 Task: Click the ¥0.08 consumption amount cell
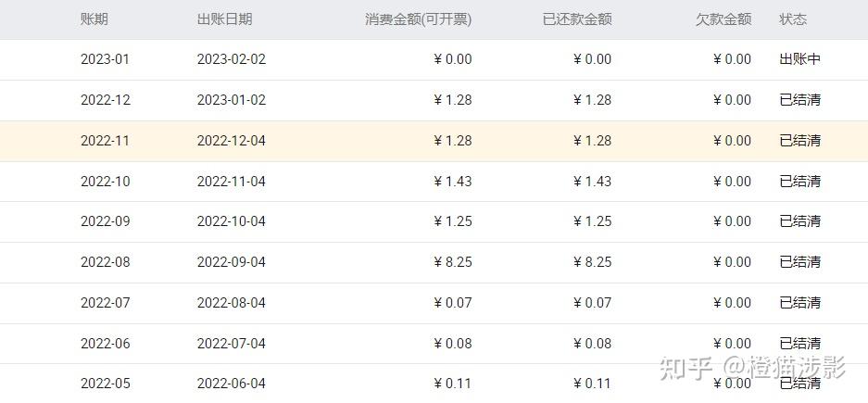tap(453, 344)
